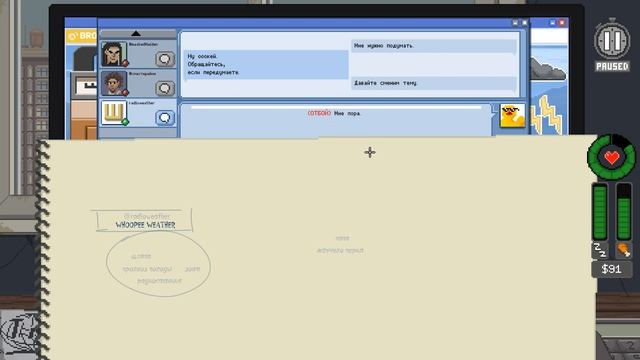
Task: Click the PAUSED label
Action: coord(612,66)
